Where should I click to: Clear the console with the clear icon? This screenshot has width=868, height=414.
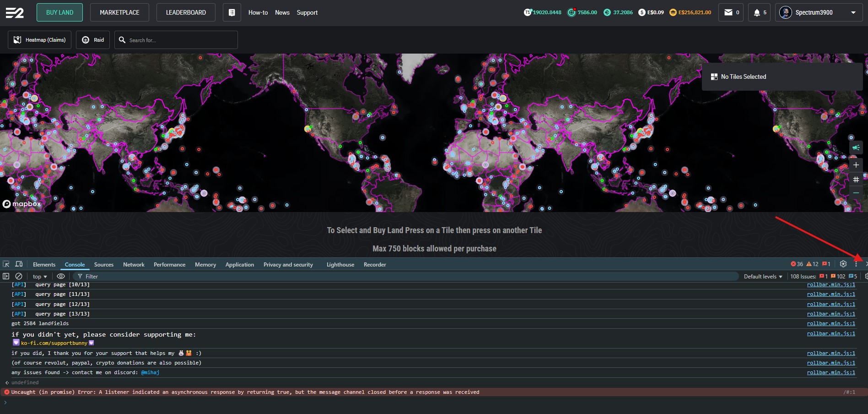19,276
